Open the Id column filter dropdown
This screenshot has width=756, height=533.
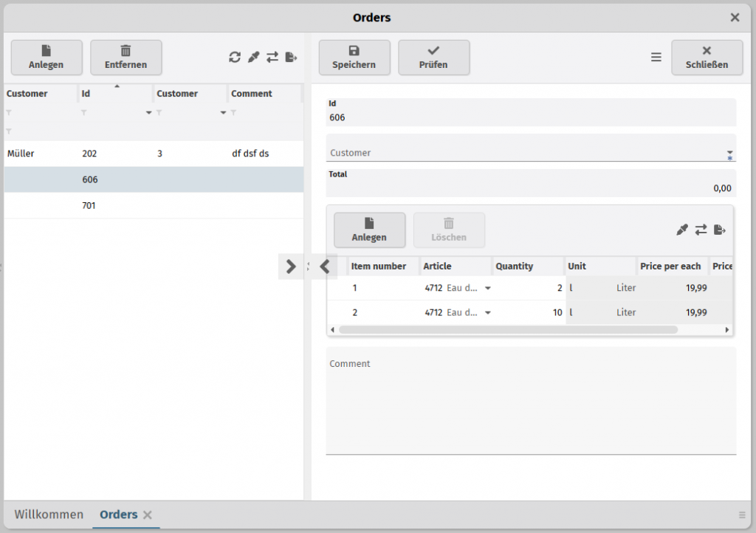point(148,113)
